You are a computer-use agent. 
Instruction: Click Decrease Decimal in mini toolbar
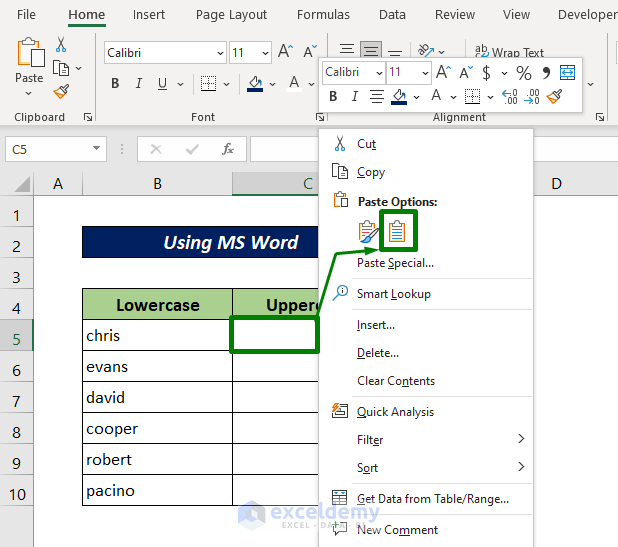tap(532, 96)
